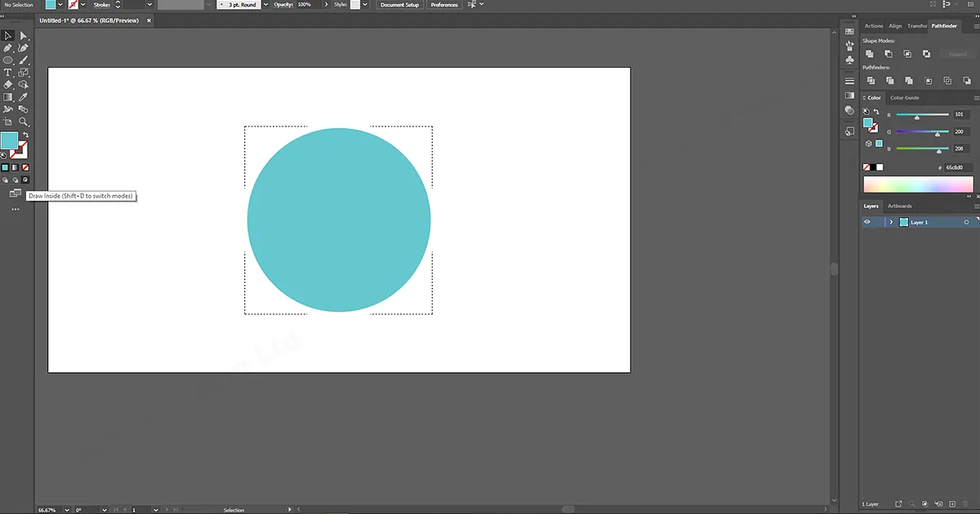Switch to the Artboards tab
The width and height of the screenshot is (980, 514).
pyautogui.click(x=899, y=206)
